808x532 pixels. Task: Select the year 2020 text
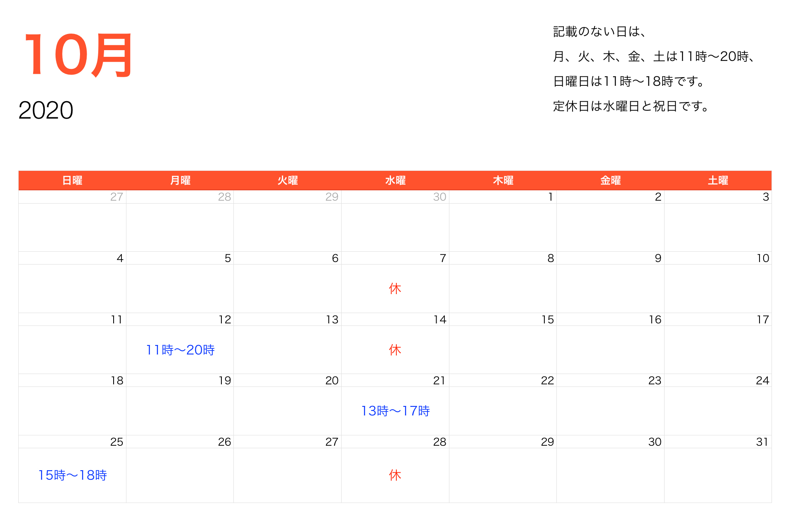click(x=46, y=110)
